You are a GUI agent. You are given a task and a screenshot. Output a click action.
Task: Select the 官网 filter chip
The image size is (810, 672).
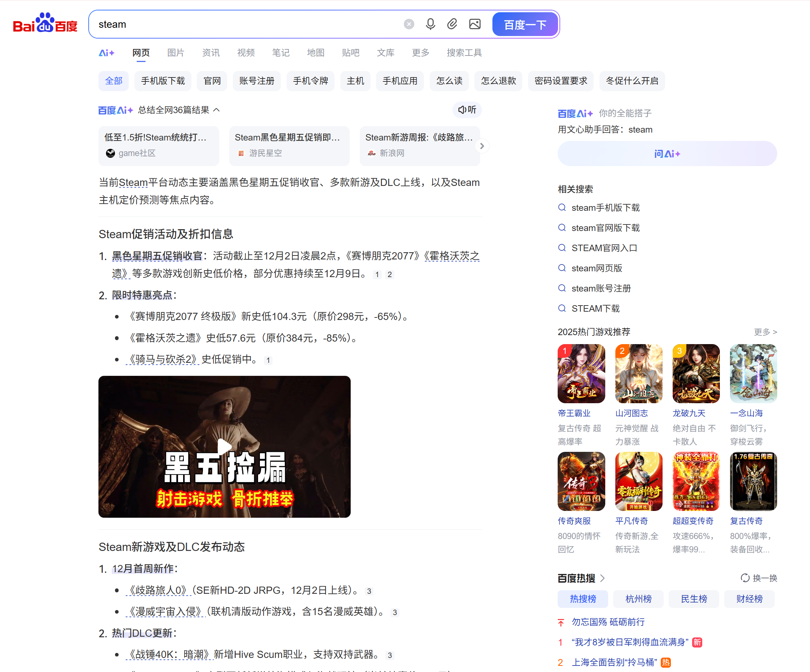(212, 81)
